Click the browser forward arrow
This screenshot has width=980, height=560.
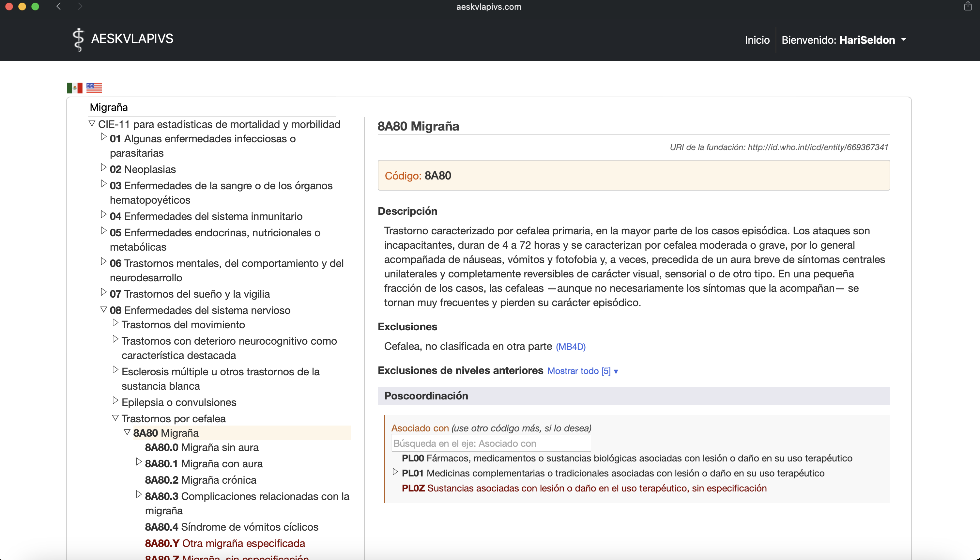80,6
